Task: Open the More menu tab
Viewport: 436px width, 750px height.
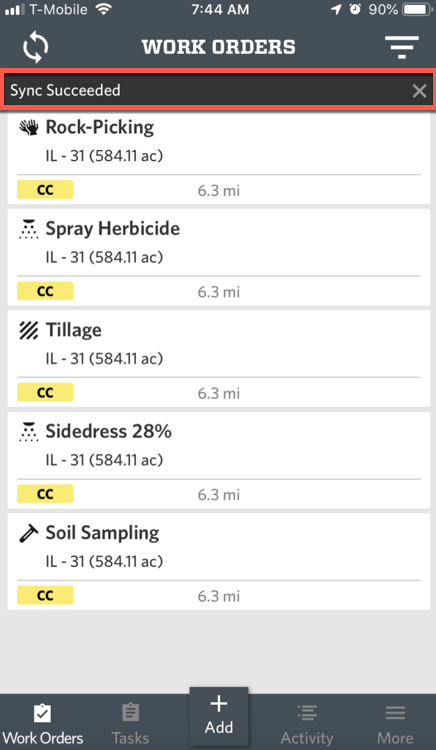Action: pyautogui.click(x=395, y=722)
